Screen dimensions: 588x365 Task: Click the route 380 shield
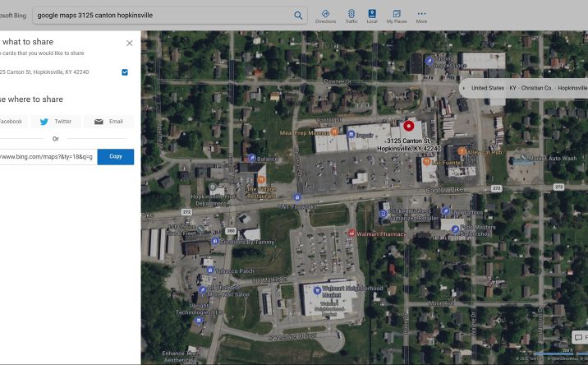point(231,231)
